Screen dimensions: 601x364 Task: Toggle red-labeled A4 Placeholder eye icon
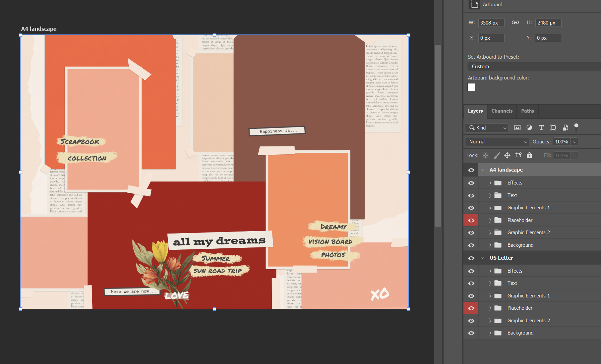471,220
